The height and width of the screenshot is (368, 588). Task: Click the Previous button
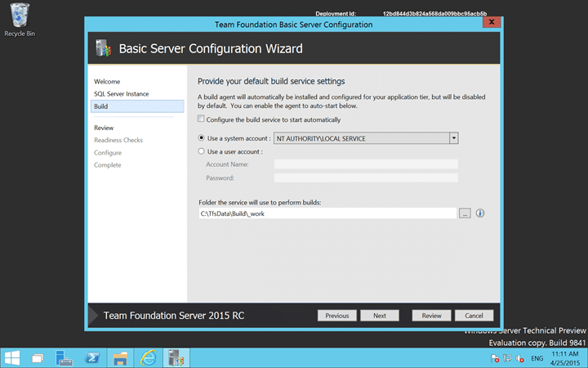[337, 316]
